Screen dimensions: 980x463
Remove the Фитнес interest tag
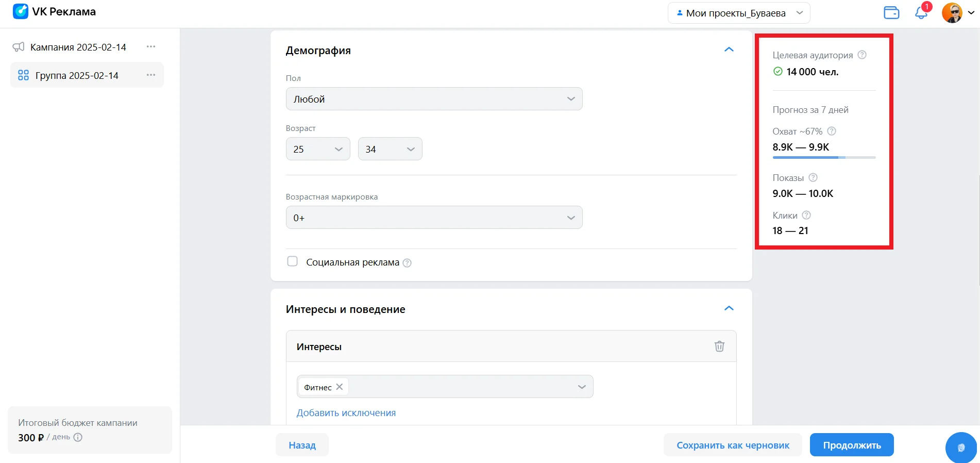click(x=340, y=387)
